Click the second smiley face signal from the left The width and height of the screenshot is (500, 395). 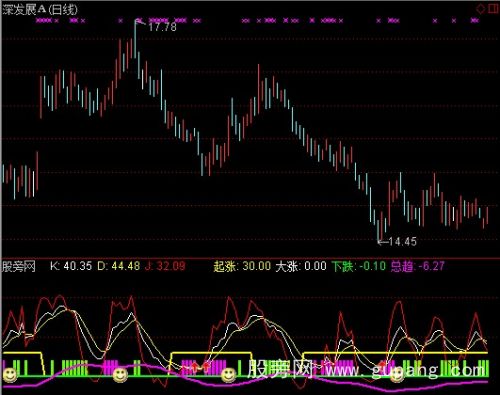(120, 375)
